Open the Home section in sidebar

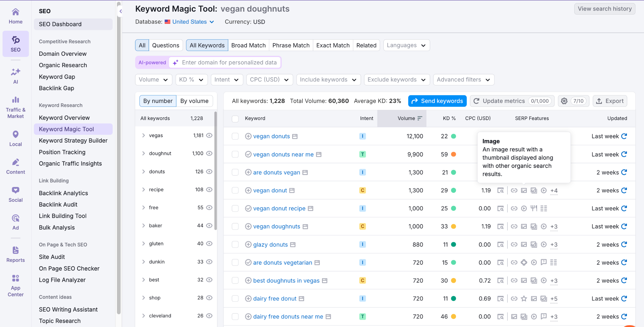pos(15,16)
